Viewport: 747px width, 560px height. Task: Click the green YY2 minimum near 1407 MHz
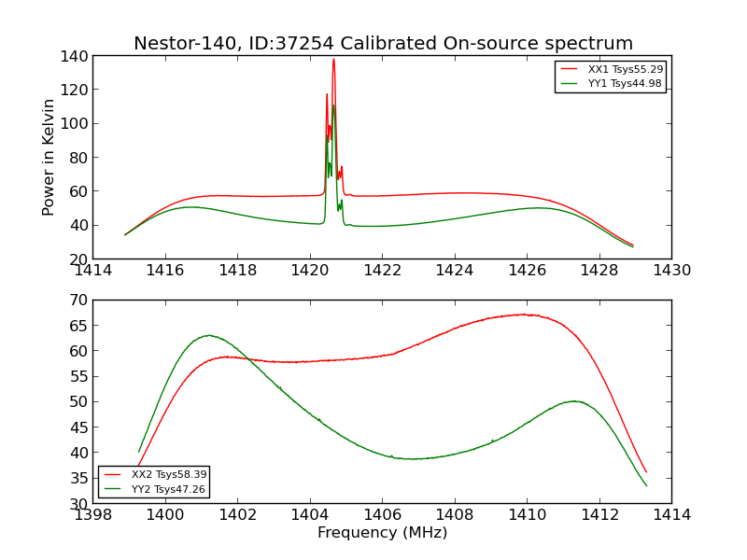point(414,458)
